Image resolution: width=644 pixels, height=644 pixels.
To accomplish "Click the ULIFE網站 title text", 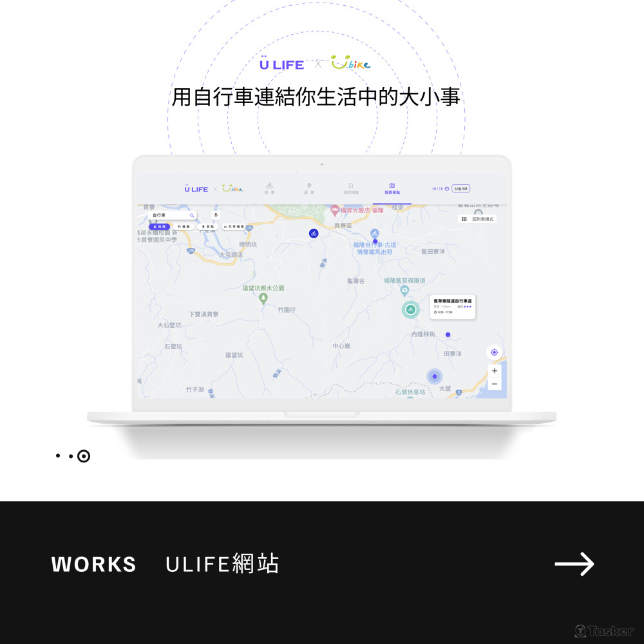I will pos(222,564).
